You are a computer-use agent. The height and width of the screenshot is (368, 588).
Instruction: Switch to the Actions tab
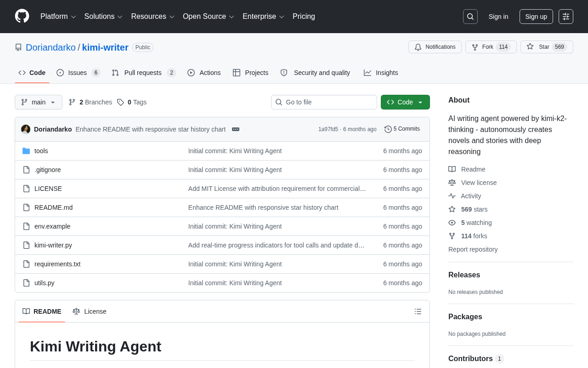(x=204, y=73)
